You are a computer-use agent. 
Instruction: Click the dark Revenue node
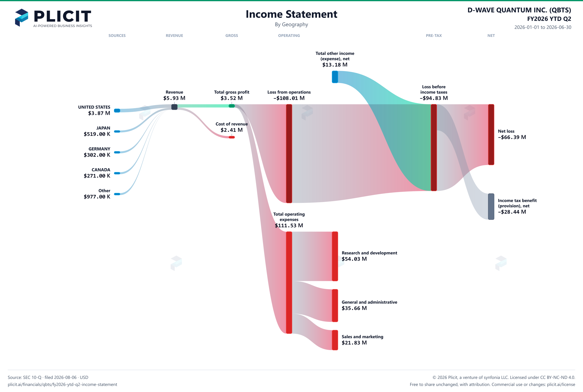(x=174, y=107)
